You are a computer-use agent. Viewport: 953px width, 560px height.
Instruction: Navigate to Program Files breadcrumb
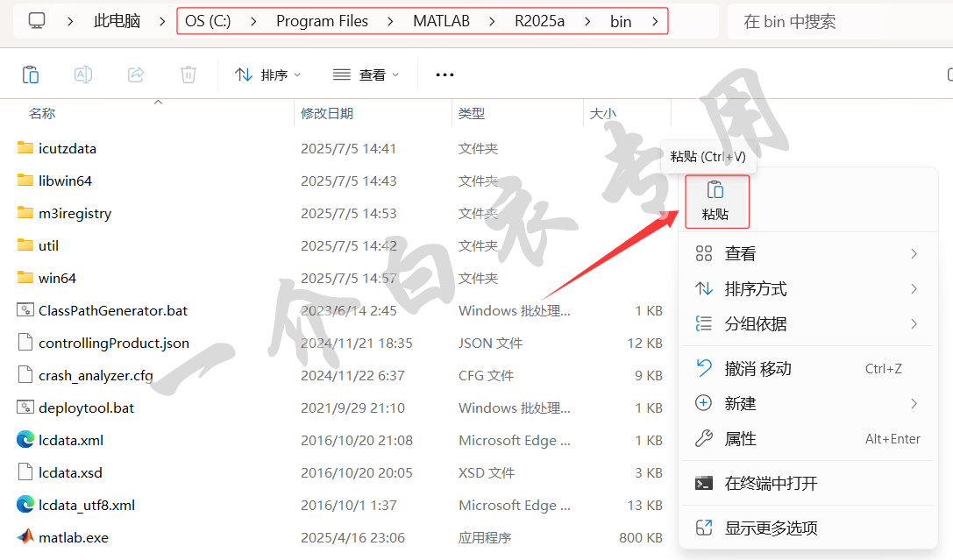[x=322, y=21]
